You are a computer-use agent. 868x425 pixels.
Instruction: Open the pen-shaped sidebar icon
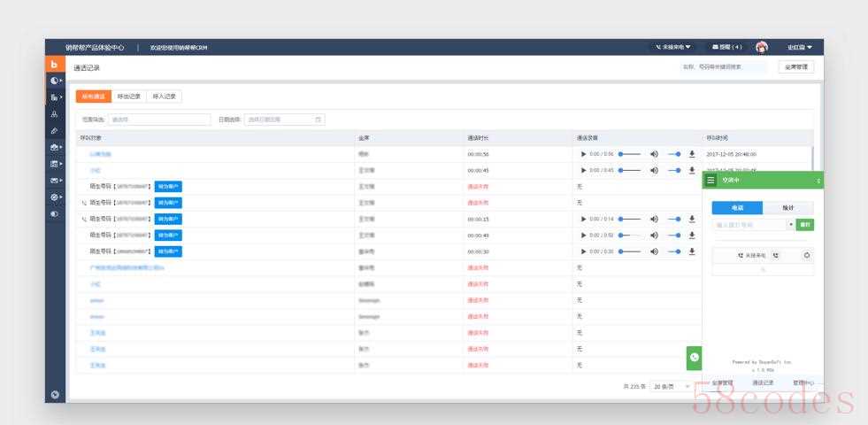coord(54,131)
